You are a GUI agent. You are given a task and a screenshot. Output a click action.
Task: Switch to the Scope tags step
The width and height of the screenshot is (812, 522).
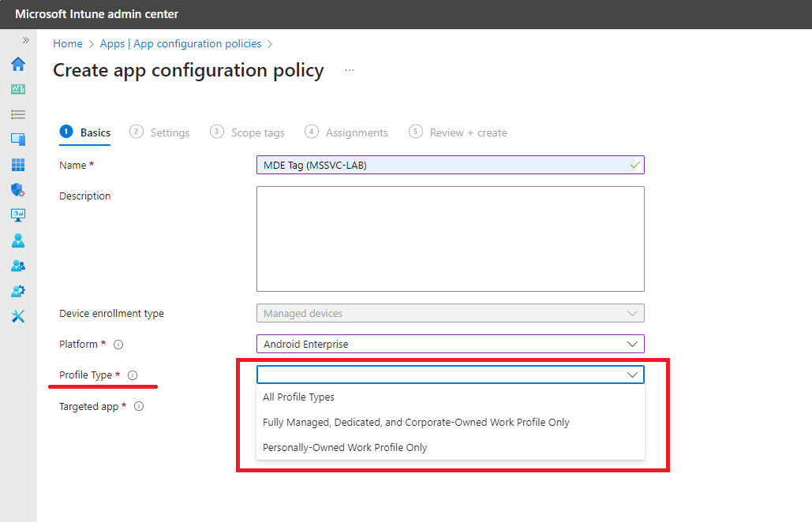point(248,132)
